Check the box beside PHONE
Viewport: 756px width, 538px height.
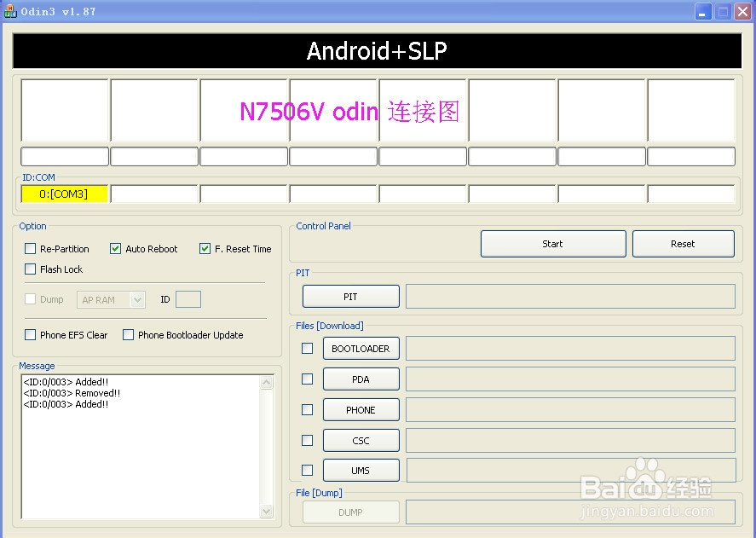pyautogui.click(x=307, y=409)
